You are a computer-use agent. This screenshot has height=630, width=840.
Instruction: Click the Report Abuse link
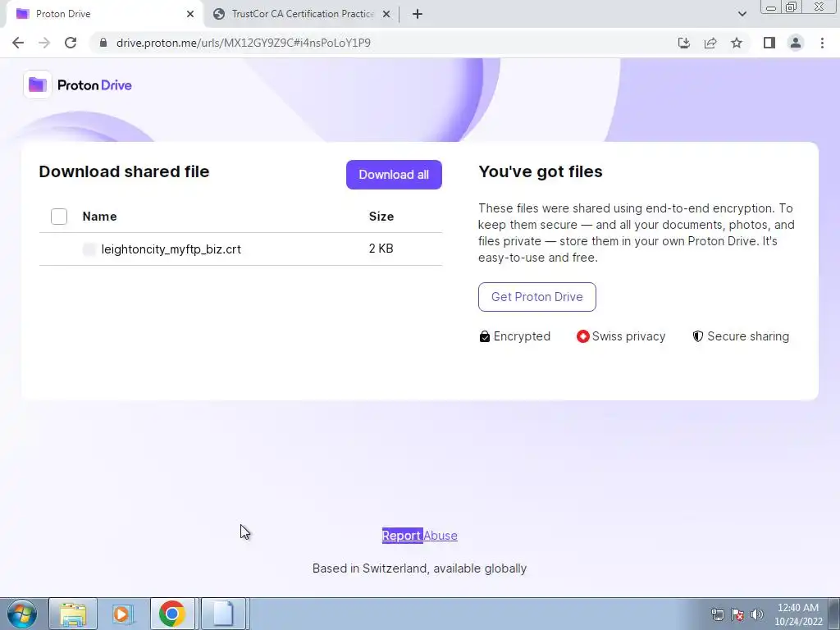tap(419, 535)
